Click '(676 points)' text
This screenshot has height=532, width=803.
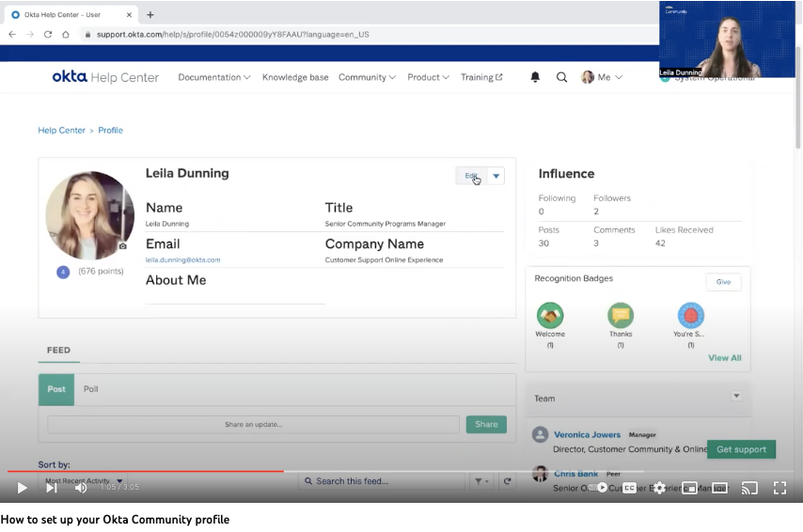[x=101, y=272]
